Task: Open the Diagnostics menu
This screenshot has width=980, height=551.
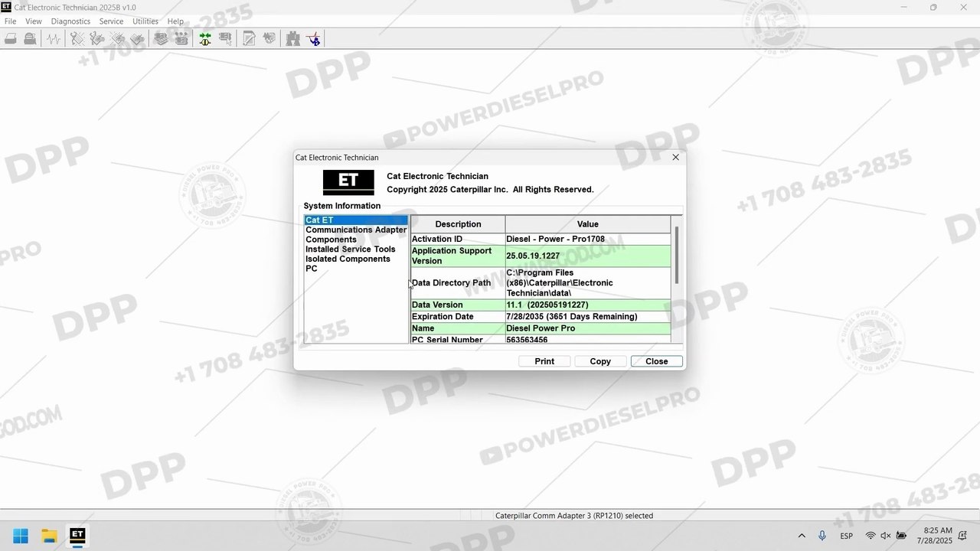Action: coord(70,21)
